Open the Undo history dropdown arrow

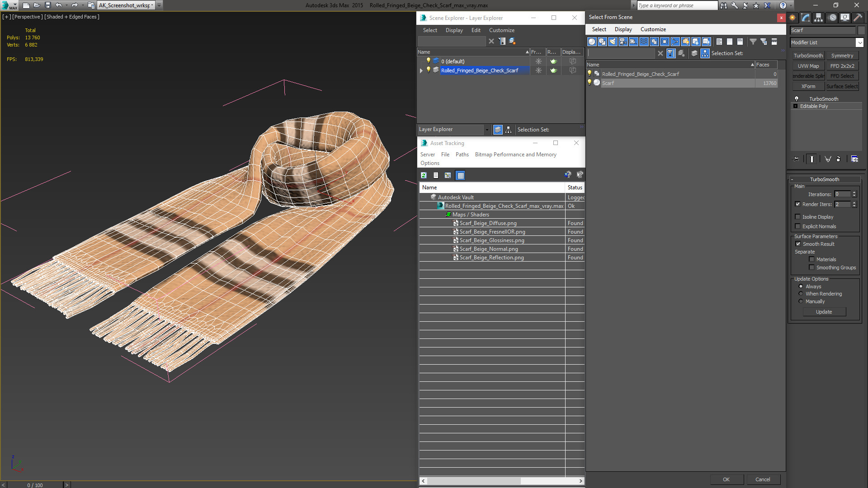(66, 5)
